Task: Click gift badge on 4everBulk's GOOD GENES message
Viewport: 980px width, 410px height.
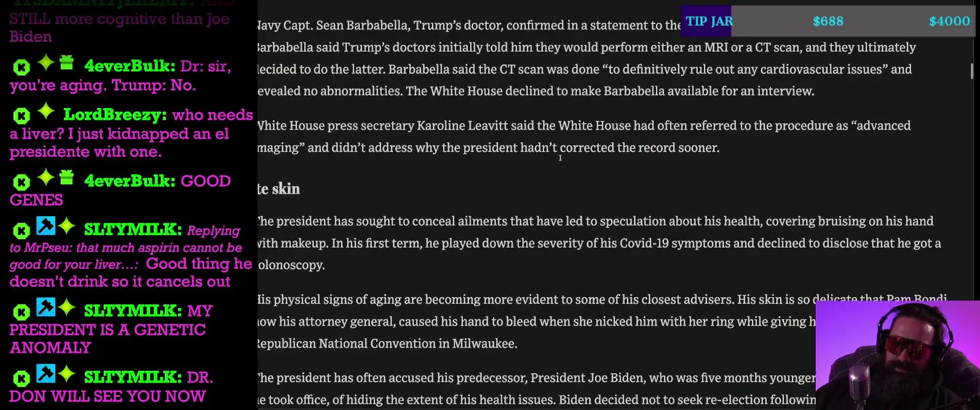Action: click(x=67, y=178)
